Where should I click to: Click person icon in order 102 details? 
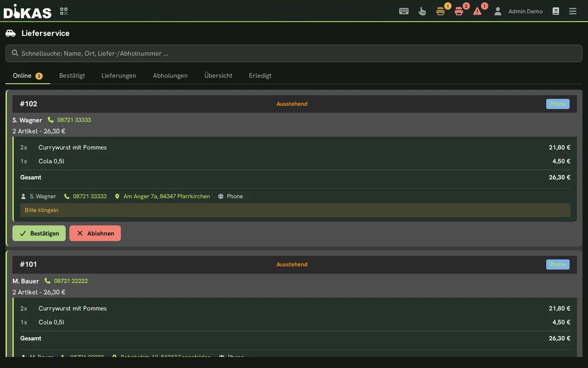coord(23,196)
